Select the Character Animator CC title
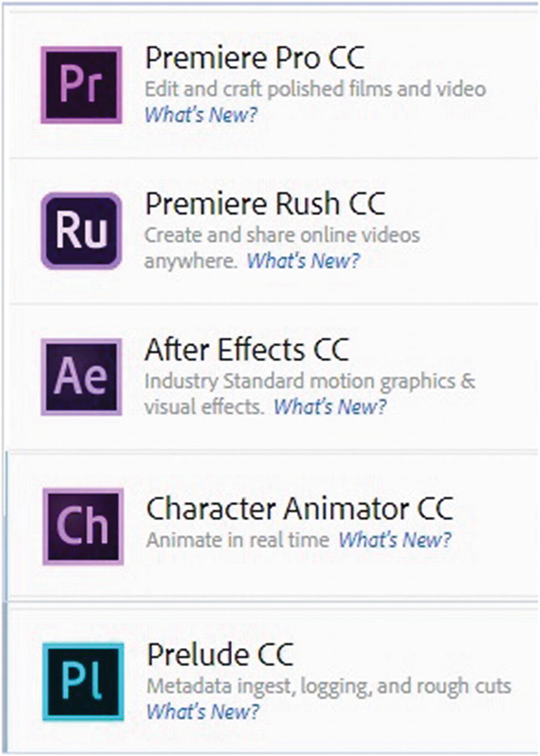Viewport: 540px width, 756px height. (299, 509)
